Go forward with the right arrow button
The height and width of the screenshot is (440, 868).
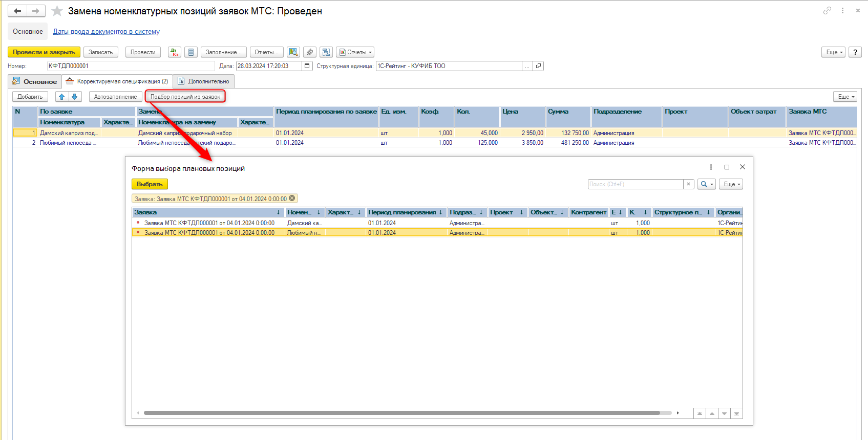36,11
